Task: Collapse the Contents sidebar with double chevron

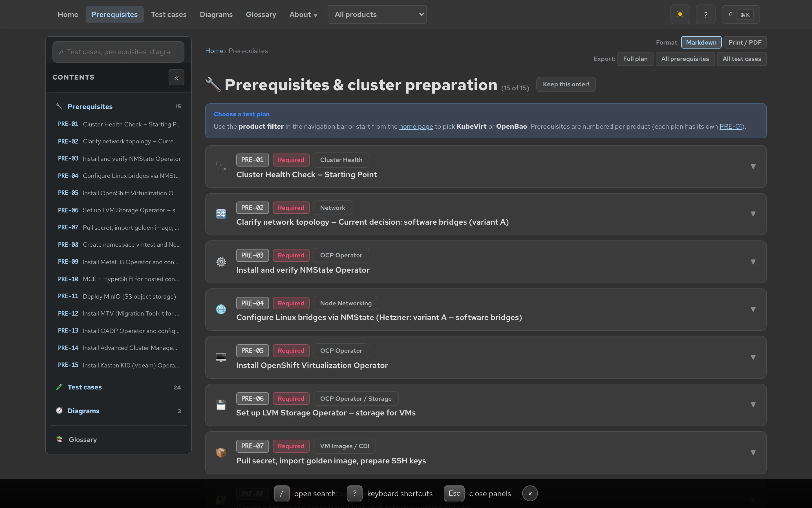Action: 176,77
